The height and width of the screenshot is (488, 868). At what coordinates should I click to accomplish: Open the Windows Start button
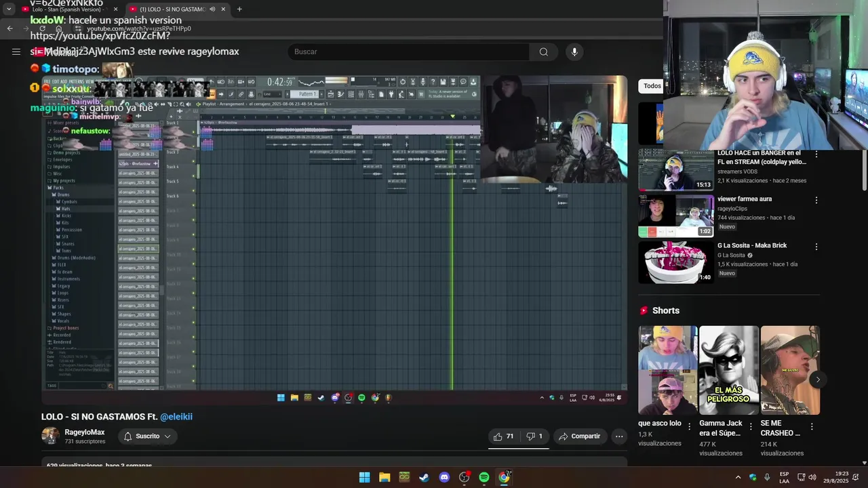coord(364,477)
